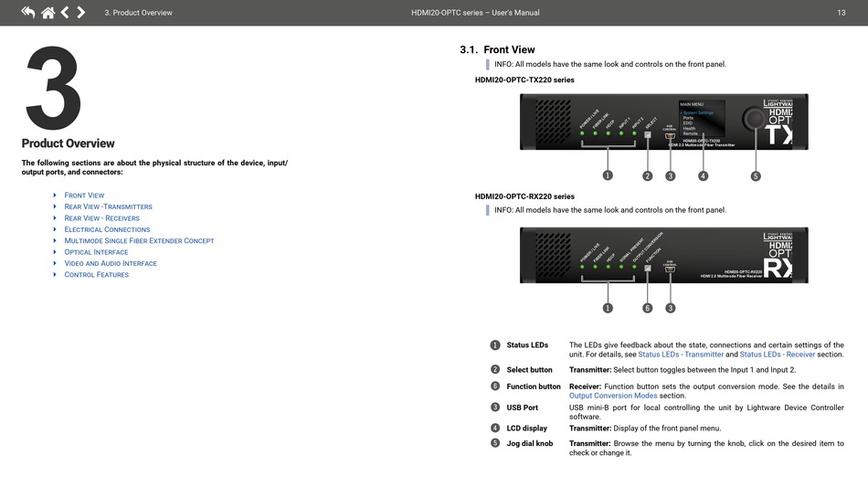This screenshot has width=868, height=487.
Task: Open the Front View section link
Action: 84,195
